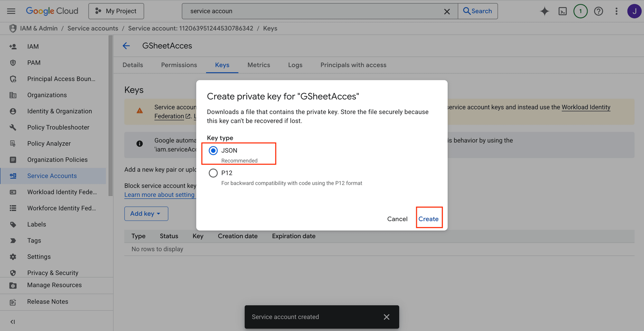Viewport: 644px width, 331px height.
Task: Click Create in the private key dialog
Action: 429,219
